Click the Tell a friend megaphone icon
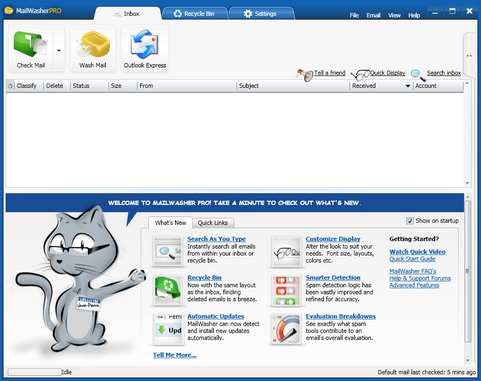 click(304, 75)
